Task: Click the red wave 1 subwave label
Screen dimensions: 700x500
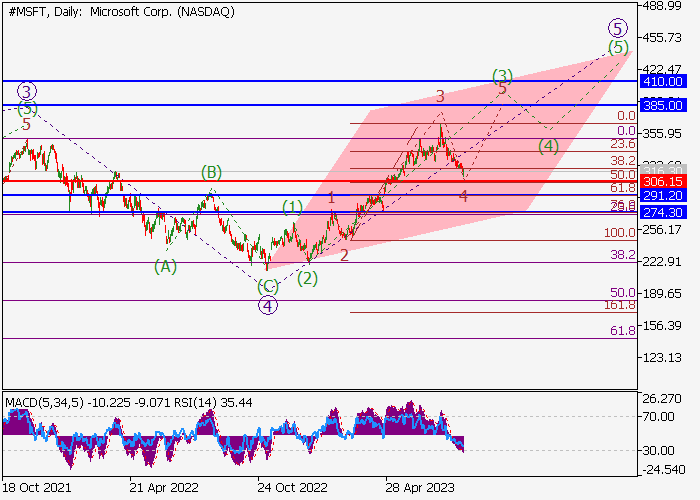Action: [331, 198]
